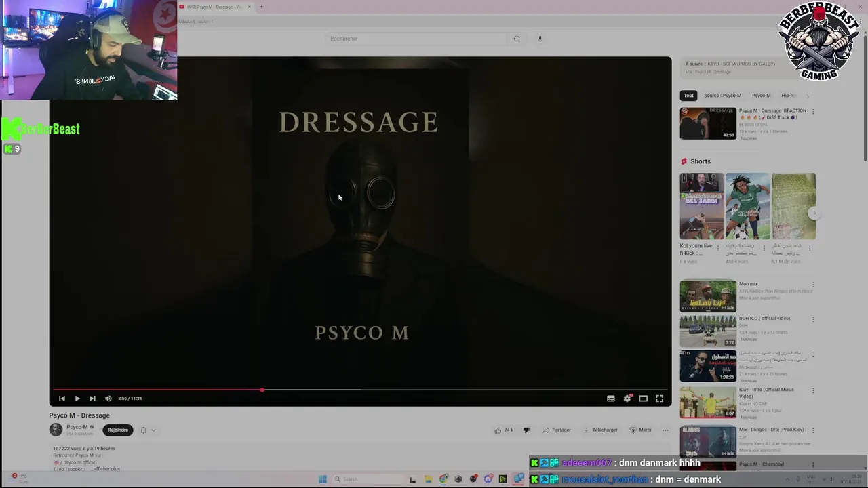The height and width of the screenshot is (488, 868).
Task: Show more filter chips with arrow
Action: [807, 96]
